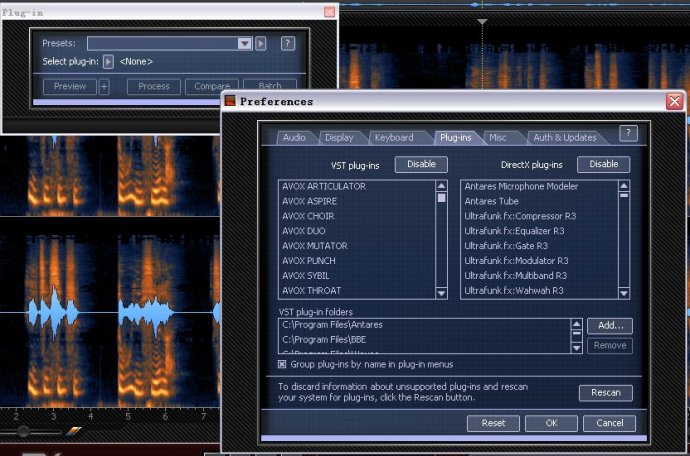Select Antares Microphone Modeler in DirectX list
690x456 pixels.
pos(540,187)
